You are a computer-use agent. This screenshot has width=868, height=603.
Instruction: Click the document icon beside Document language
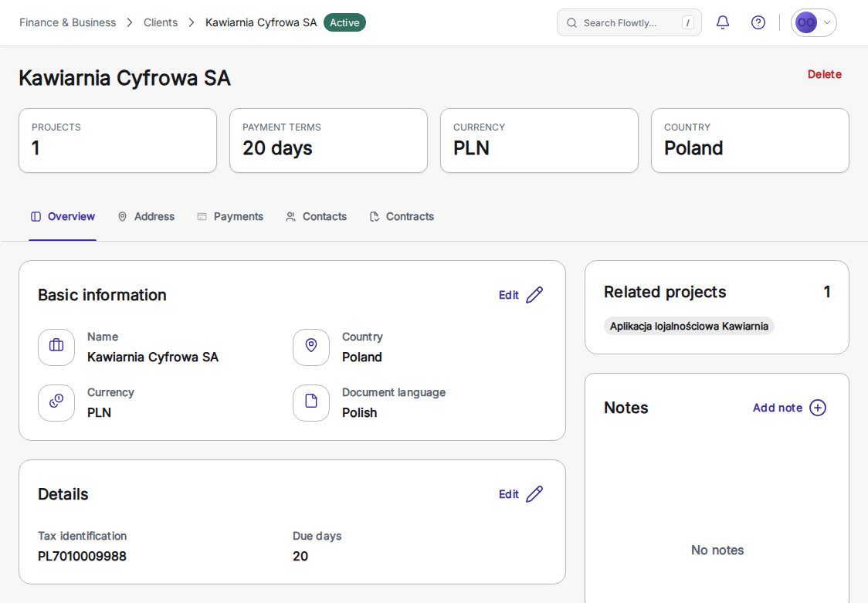(311, 403)
